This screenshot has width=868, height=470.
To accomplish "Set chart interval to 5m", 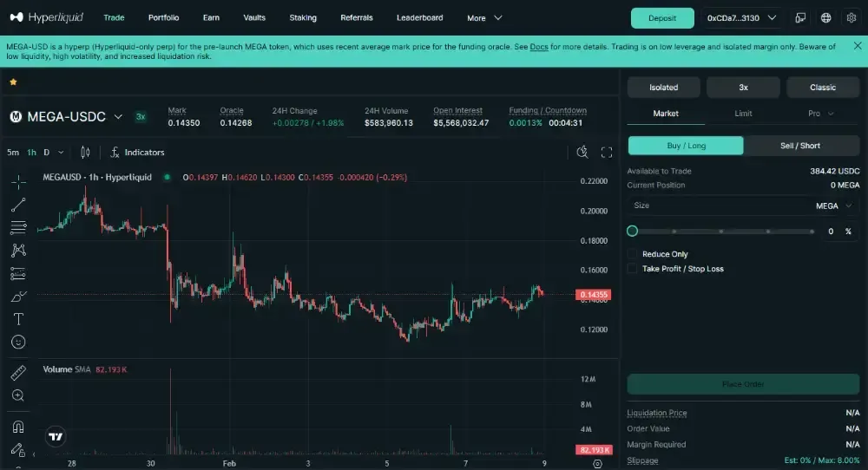I will point(13,153).
